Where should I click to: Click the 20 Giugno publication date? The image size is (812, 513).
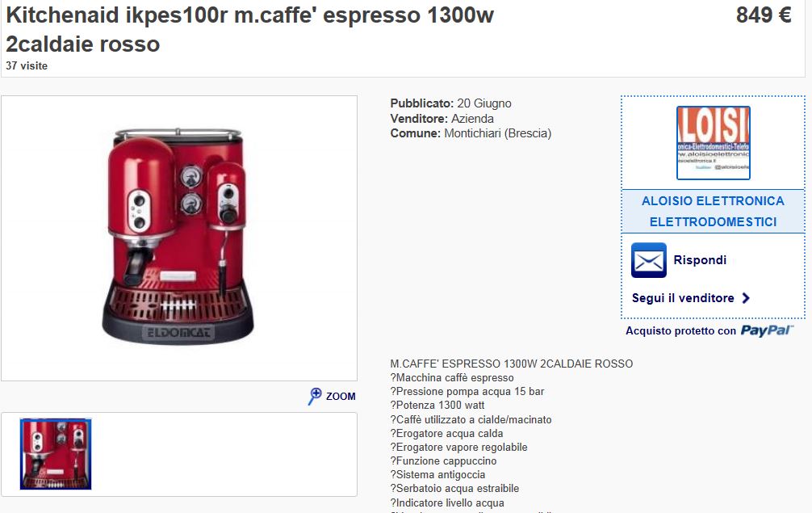[484, 103]
